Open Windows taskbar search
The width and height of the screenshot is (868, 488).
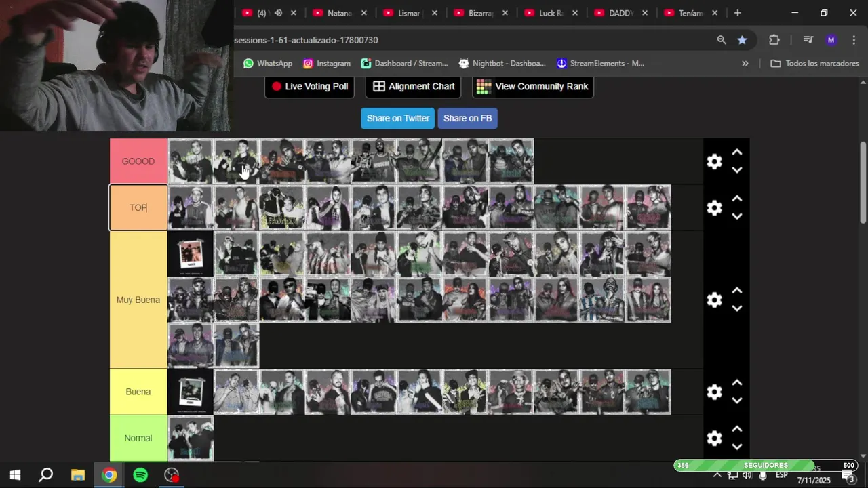pyautogui.click(x=46, y=475)
